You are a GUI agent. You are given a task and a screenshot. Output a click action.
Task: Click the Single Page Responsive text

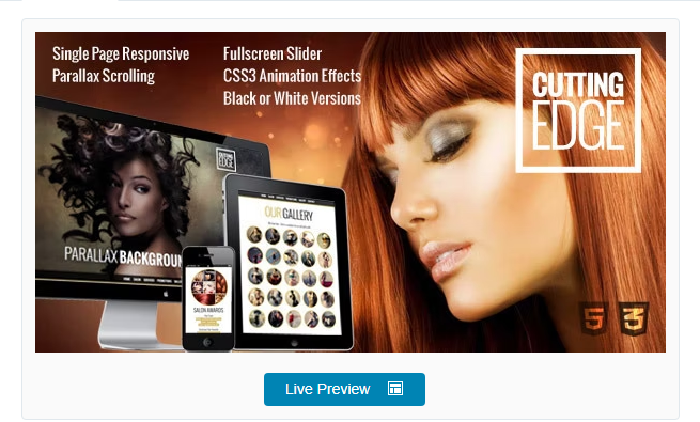coord(121,54)
